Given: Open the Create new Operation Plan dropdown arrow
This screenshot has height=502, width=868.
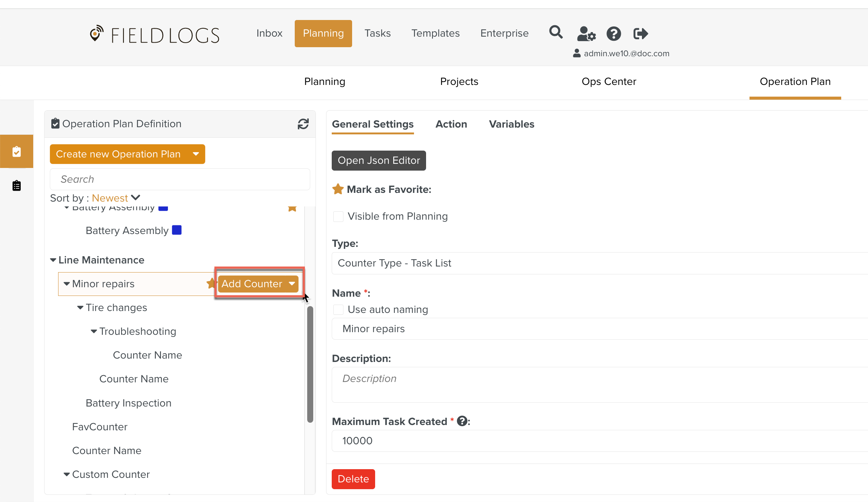Looking at the screenshot, I should 196,154.
